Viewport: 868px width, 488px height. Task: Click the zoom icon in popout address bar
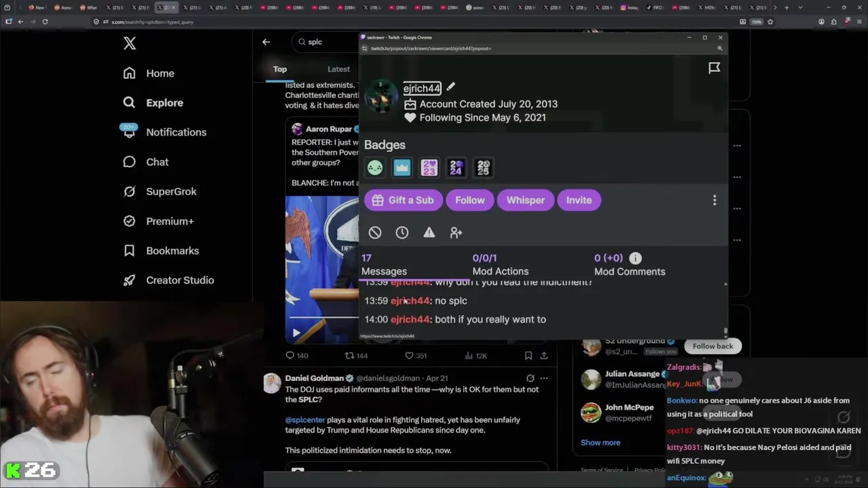coord(720,49)
